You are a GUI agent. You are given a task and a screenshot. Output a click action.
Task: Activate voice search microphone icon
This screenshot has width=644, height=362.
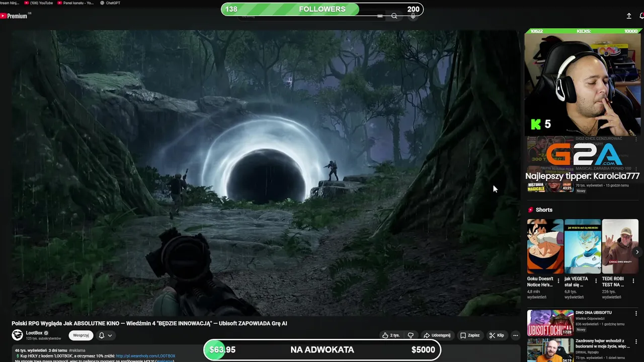point(413,16)
